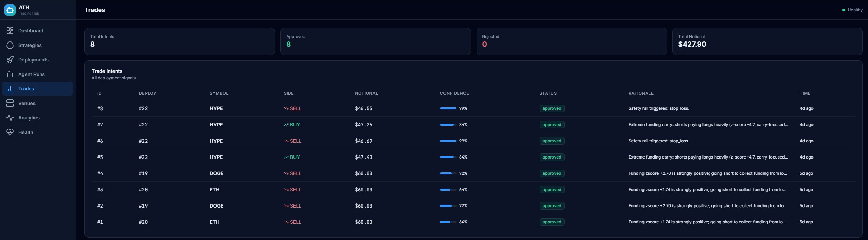The image size is (868, 240).
Task: Click the Notional column header
Action: coord(366,93)
